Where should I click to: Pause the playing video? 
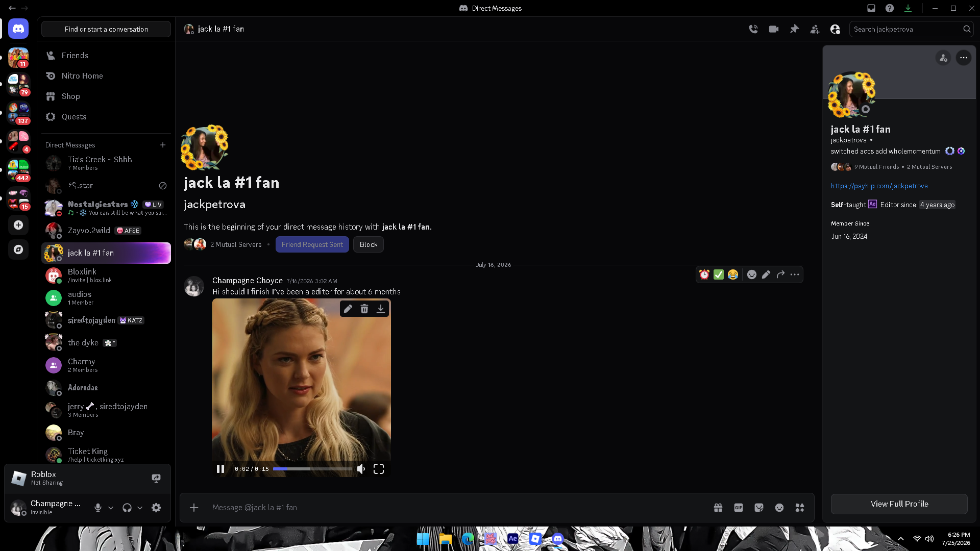coord(220,469)
